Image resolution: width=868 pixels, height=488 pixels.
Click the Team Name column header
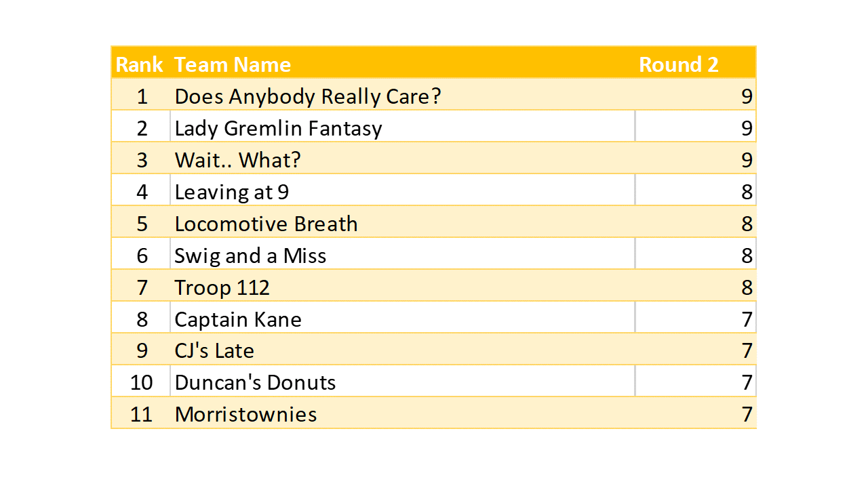233,64
